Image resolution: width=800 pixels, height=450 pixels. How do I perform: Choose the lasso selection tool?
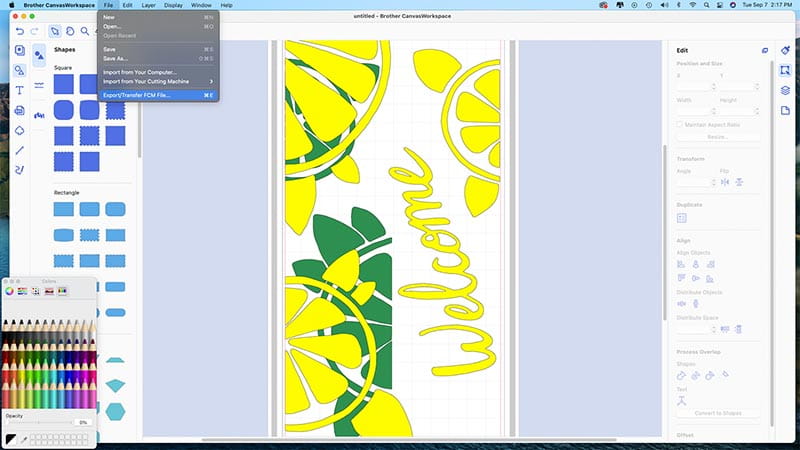coord(70,32)
